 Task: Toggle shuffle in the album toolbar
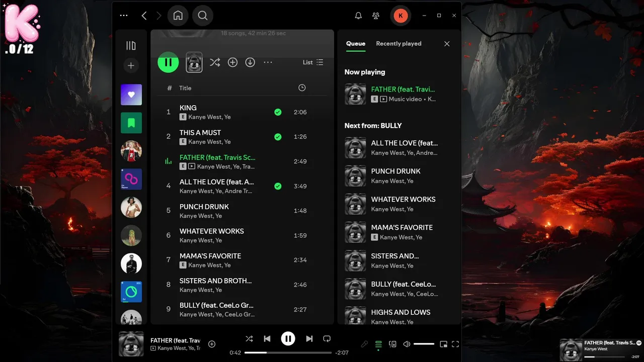[x=215, y=62]
